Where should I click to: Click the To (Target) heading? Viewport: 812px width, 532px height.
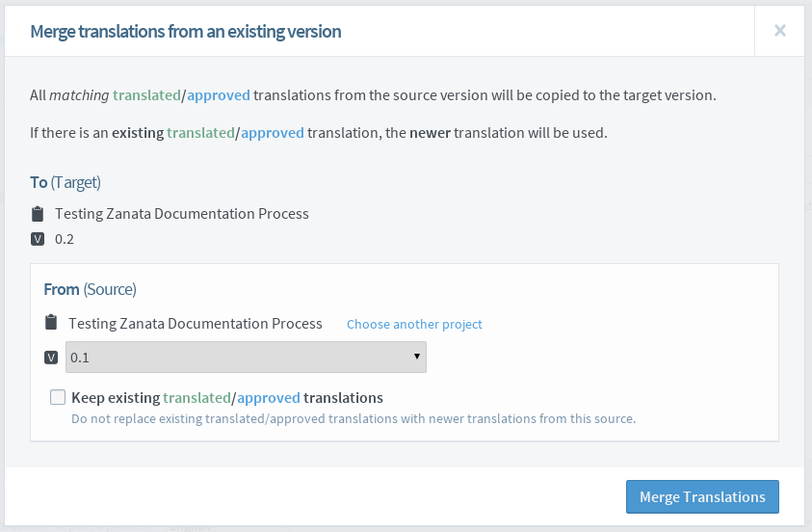65,182
